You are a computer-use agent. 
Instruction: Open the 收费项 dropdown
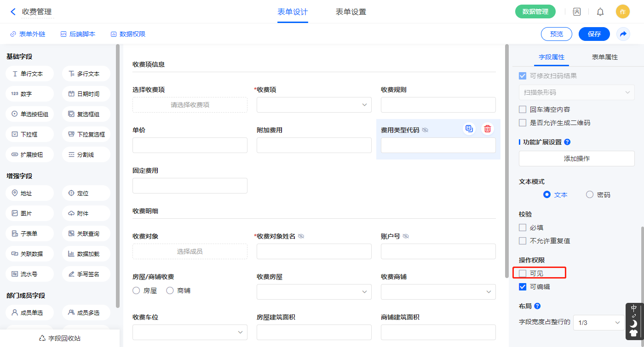[314, 105]
